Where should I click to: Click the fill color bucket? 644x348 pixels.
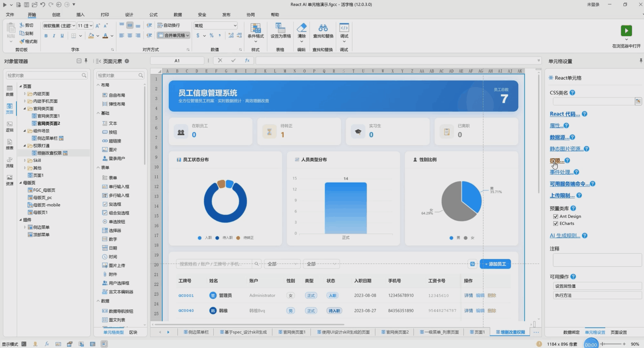click(91, 36)
